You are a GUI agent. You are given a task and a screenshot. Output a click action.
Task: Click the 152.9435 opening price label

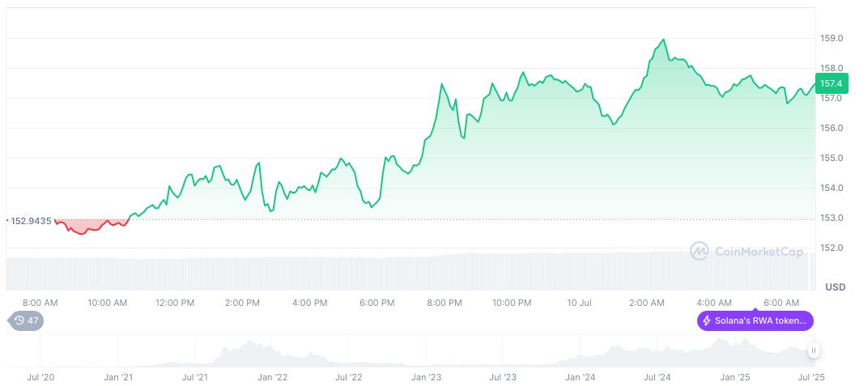coord(31,221)
